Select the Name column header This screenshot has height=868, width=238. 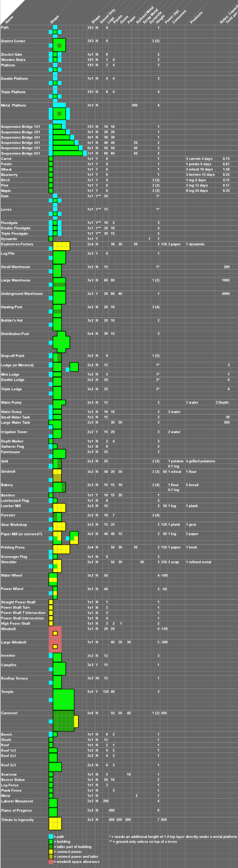[9, 20]
